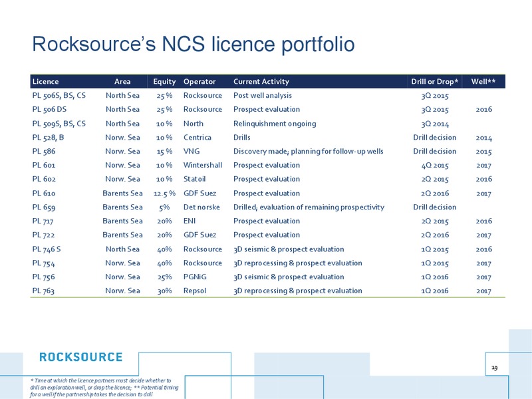Click "Discovery made; planning for follow-up wells"
Image resolution: width=532 pixels, height=399 pixels.
(x=309, y=152)
